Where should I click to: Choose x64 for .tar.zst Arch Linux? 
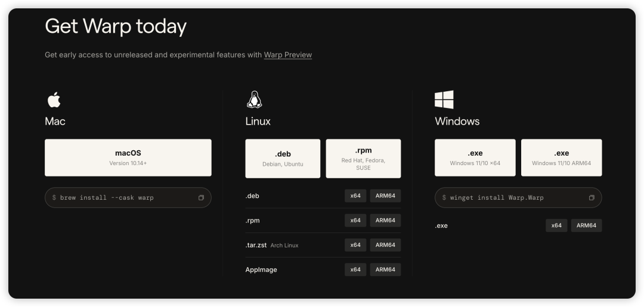click(x=355, y=245)
